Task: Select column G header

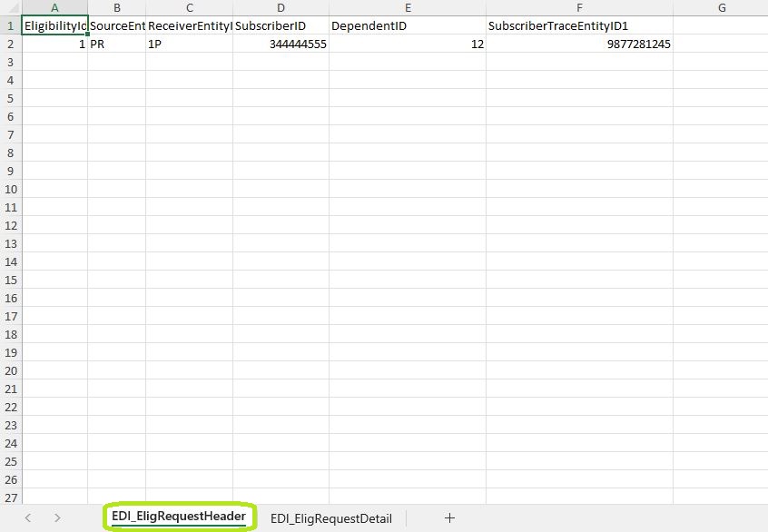Action: 721,7
